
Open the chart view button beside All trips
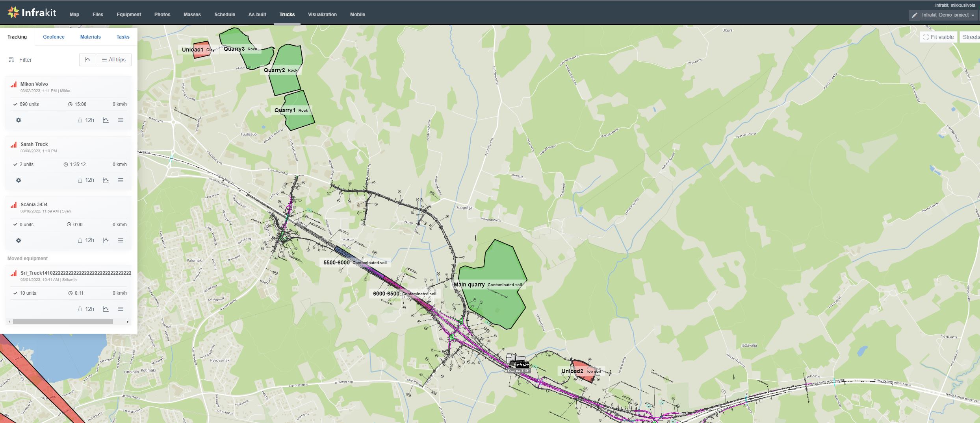pos(87,60)
